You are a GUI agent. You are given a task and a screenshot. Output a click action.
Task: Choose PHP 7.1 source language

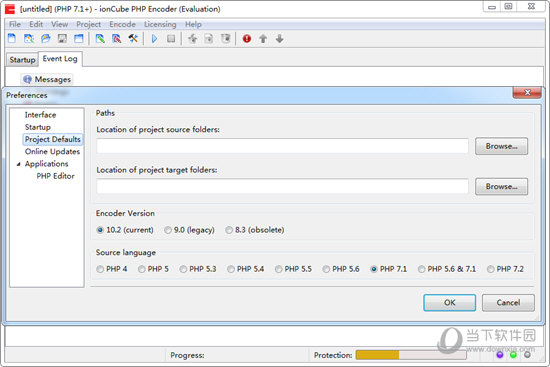pos(389,269)
